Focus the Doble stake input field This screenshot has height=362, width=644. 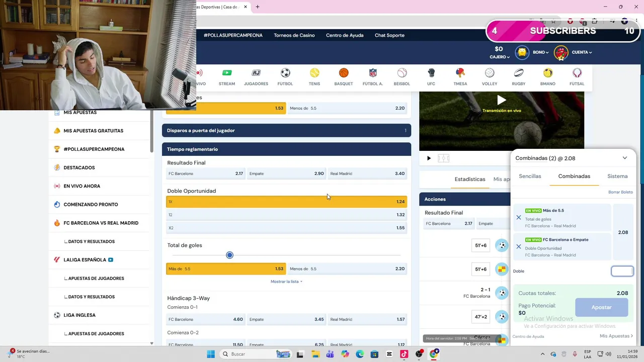pyautogui.click(x=622, y=271)
